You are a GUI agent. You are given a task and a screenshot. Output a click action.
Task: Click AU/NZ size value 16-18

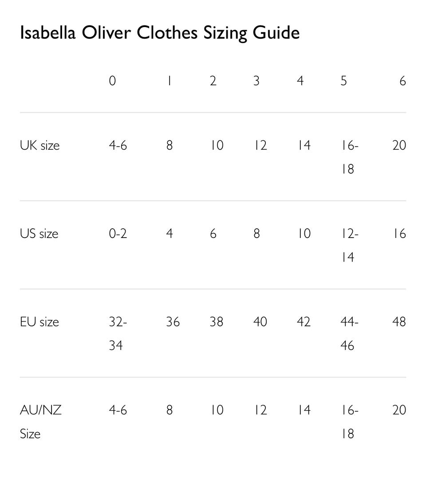350,422
